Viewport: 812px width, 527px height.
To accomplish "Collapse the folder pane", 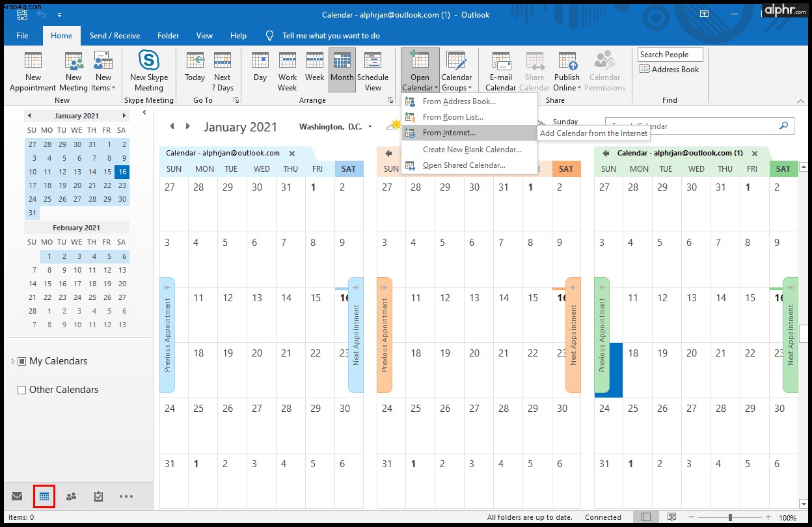I will coord(144,113).
